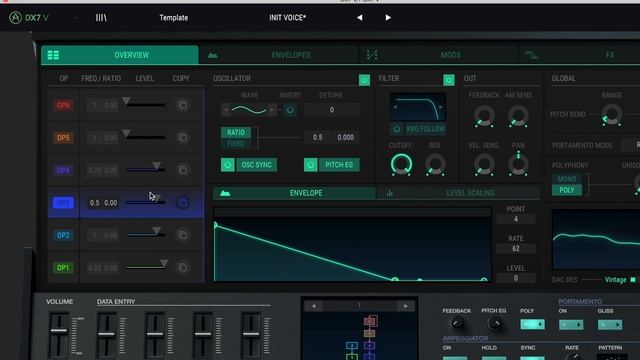Switch to the OVERVIEW tab
The image size is (640, 360).
click(x=120, y=55)
